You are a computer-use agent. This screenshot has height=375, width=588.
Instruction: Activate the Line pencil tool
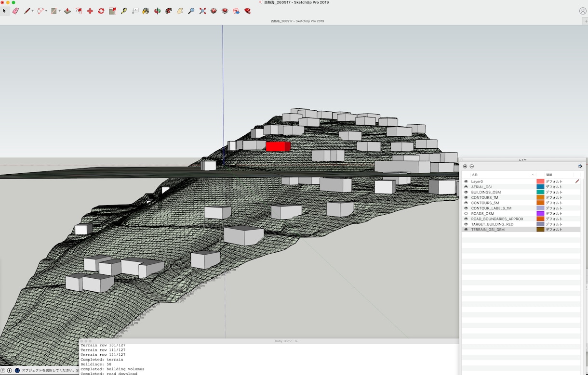pyautogui.click(x=27, y=11)
